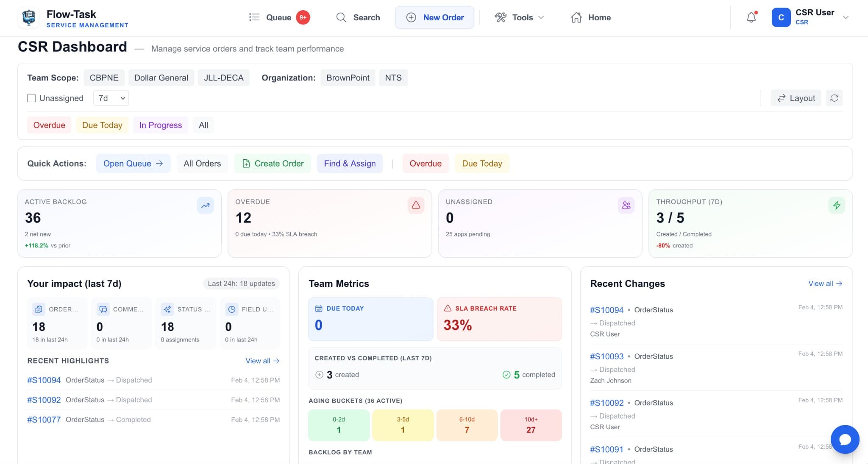Screen dimensions: 868x464
Task: Select the All filter tab
Action: [203, 125]
